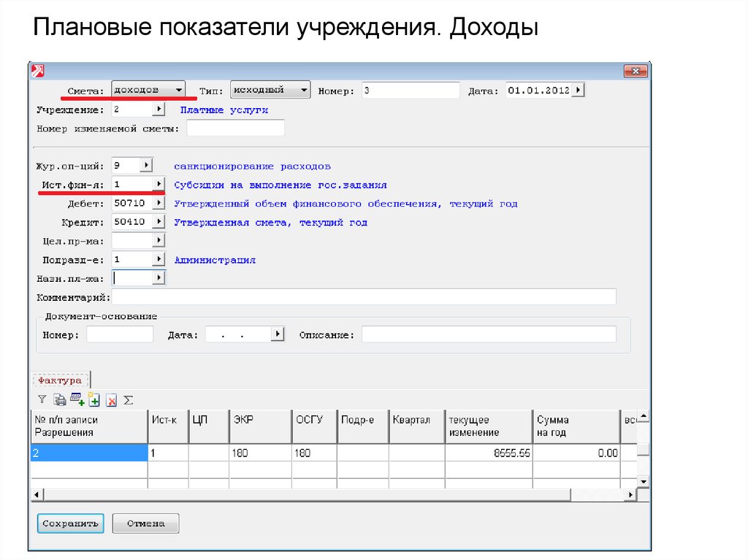
Task: Click the filter funnel icon
Action: point(42,399)
